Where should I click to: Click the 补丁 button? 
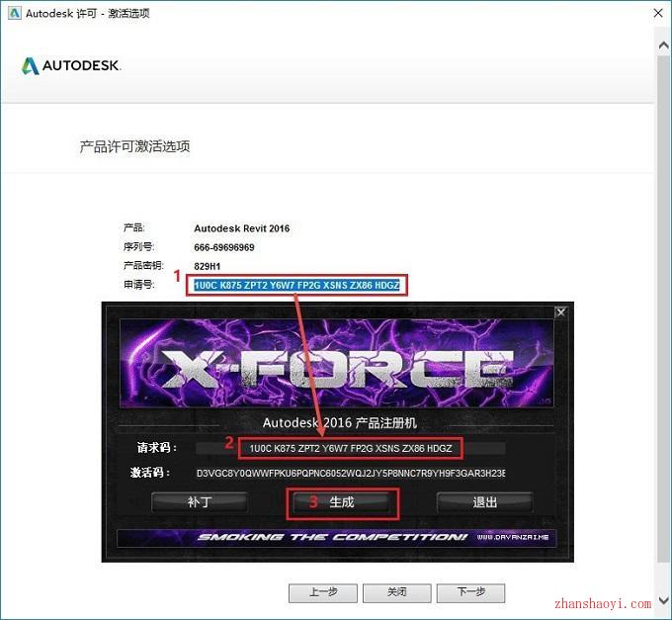(200, 502)
